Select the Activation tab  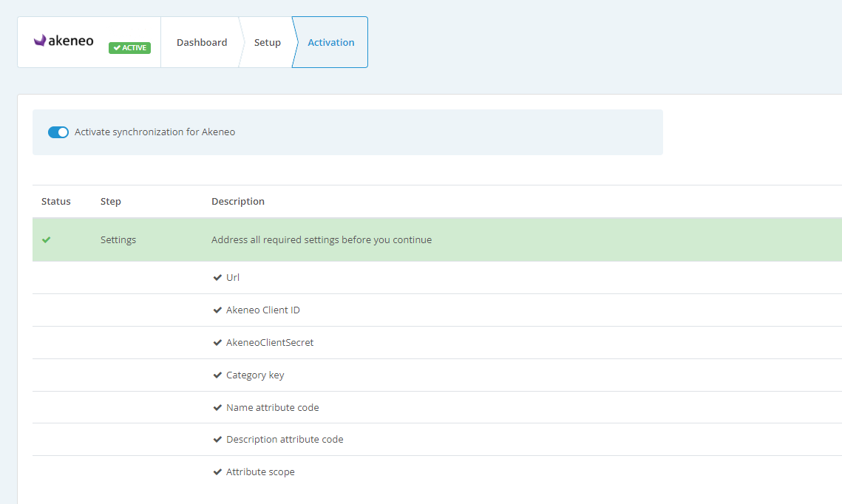pos(330,43)
